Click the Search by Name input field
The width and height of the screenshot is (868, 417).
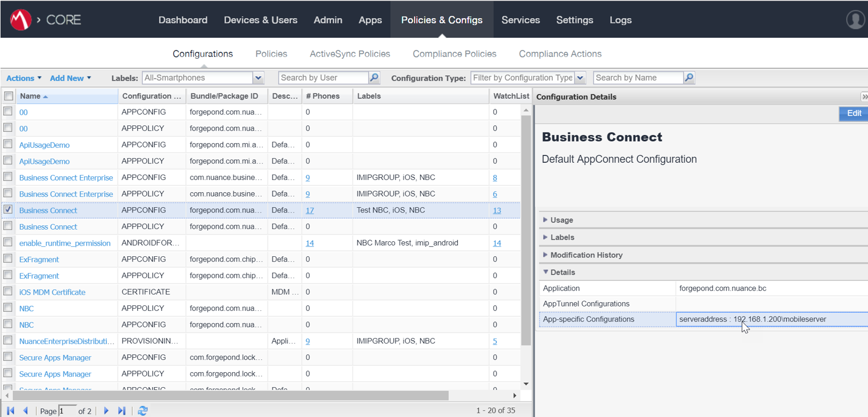point(638,78)
